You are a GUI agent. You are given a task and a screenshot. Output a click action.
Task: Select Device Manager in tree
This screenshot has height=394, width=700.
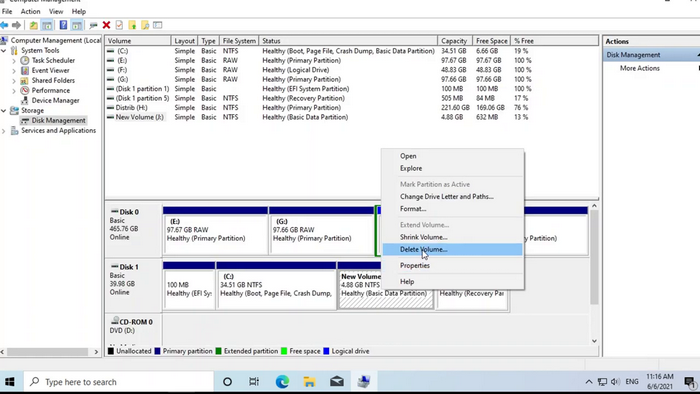click(55, 100)
